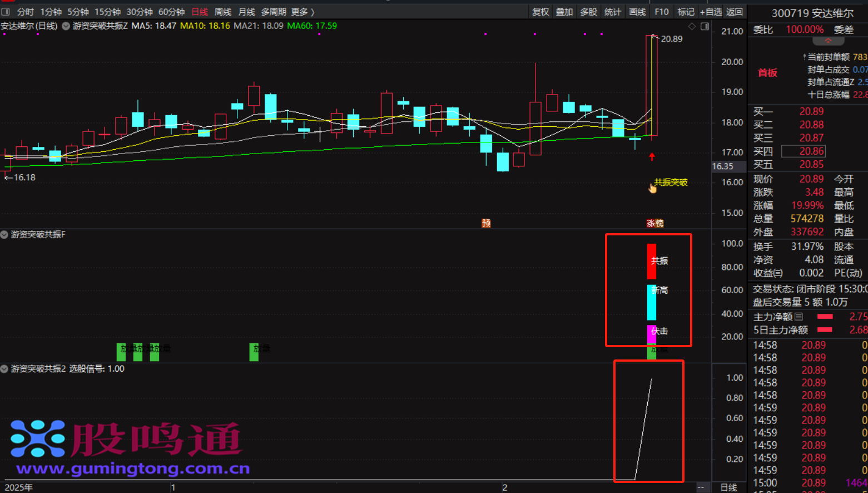Click the 首板 badge in quote panel
868x493 pixels.
(x=767, y=73)
